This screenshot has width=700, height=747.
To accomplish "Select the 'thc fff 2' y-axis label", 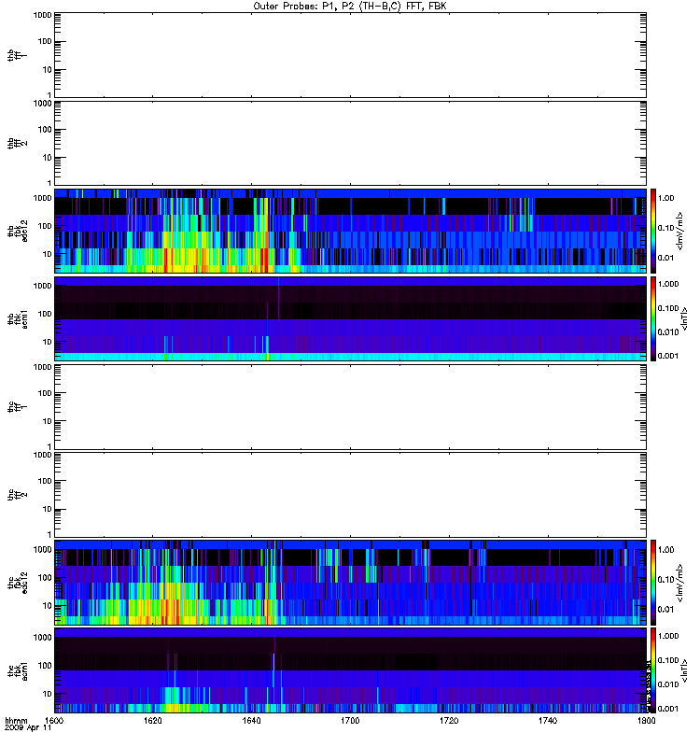I will click(x=17, y=495).
